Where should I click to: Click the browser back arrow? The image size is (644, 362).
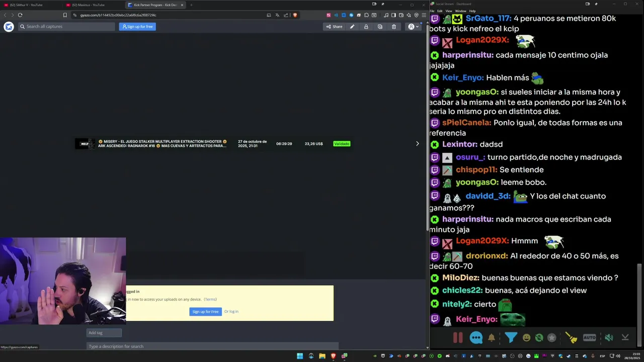coord(5,15)
